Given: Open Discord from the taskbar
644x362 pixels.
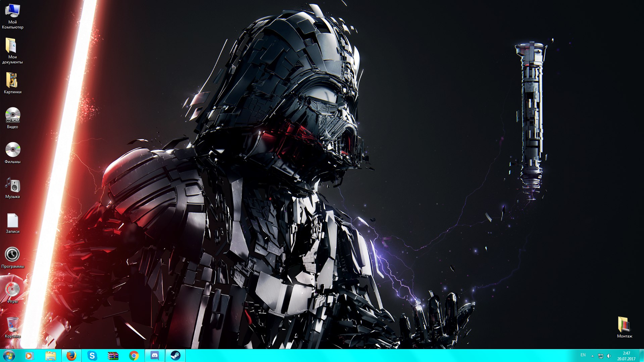Looking at the screenshot, I should 154,356.
